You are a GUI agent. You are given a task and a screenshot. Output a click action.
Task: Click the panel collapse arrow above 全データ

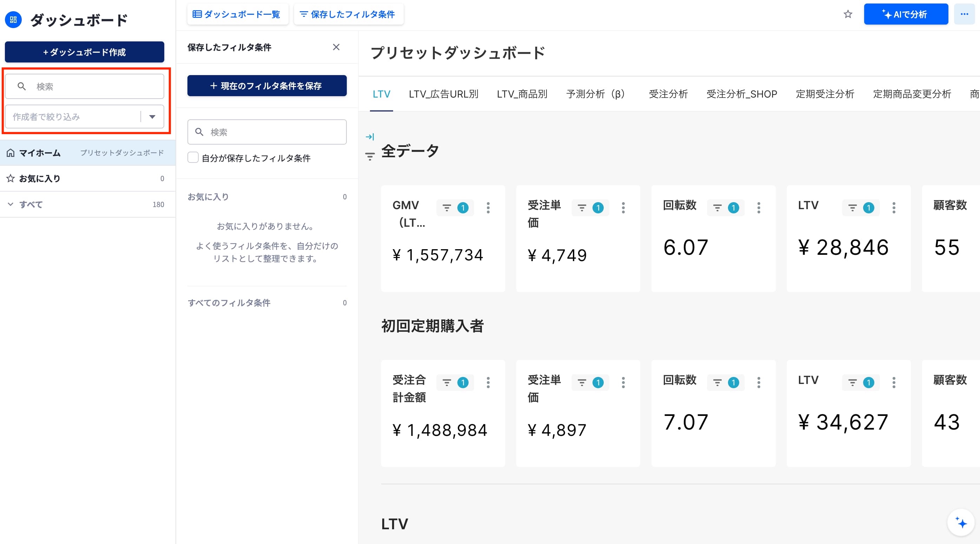[x=369, y=137]
